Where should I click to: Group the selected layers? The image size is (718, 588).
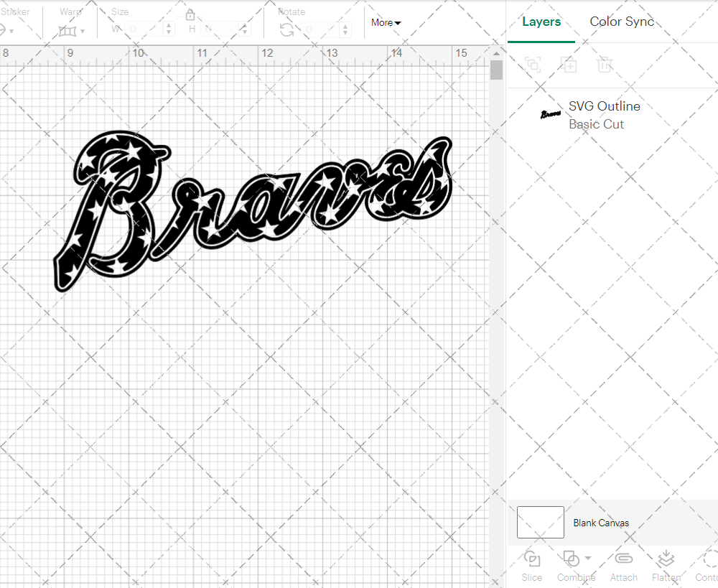point(533,65)
